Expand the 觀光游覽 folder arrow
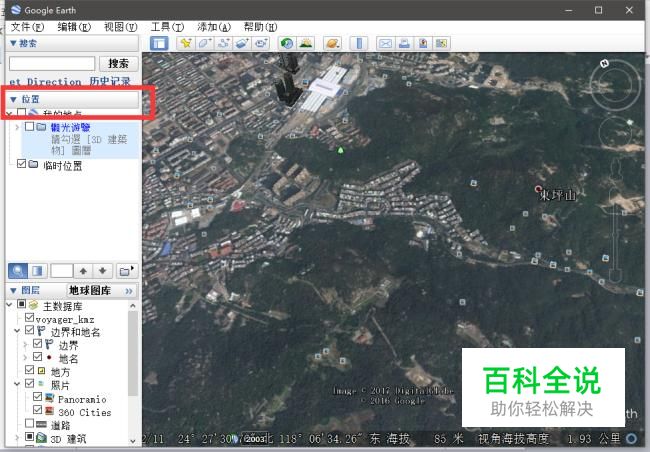This screenshot has width=650, height=452. (x=17, y=127)
